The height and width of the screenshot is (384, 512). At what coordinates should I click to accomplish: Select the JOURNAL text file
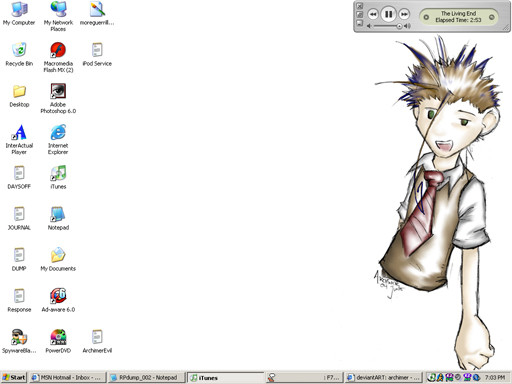[19, 218]
